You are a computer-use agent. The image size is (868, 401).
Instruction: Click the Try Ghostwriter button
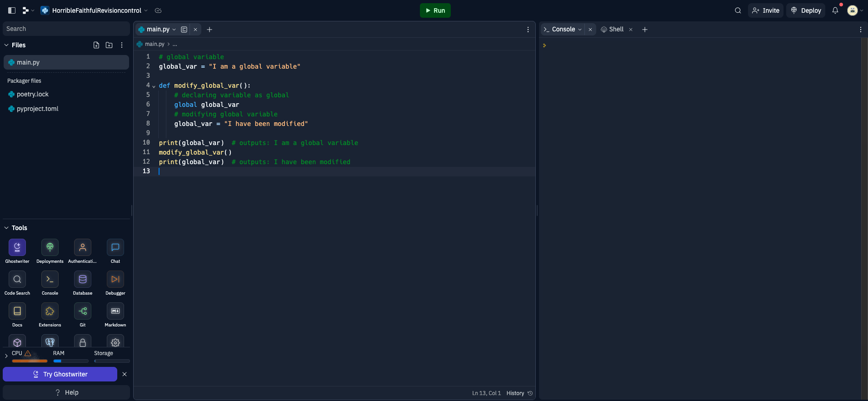[x=60, y=374]
